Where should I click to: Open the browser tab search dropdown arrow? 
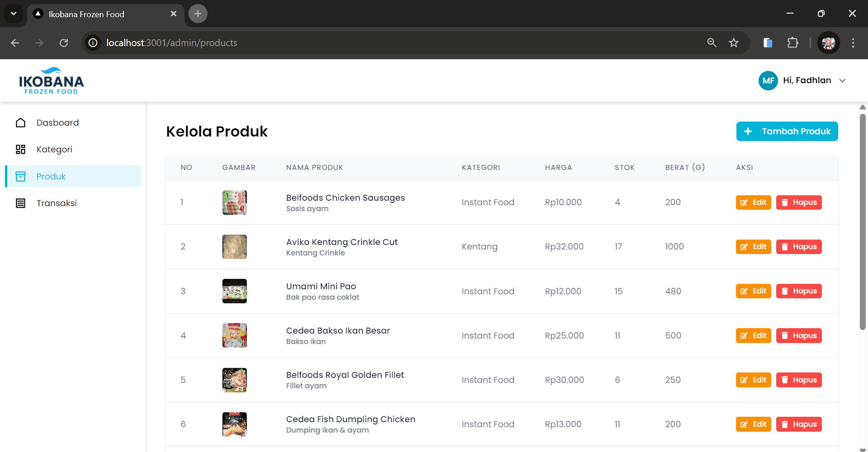(x=14, y=14)
